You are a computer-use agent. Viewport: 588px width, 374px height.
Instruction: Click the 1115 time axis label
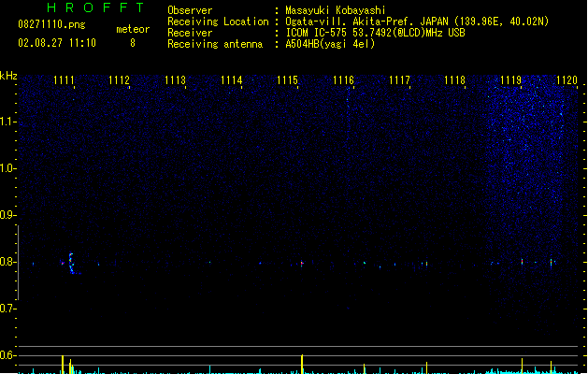point(287,80)
